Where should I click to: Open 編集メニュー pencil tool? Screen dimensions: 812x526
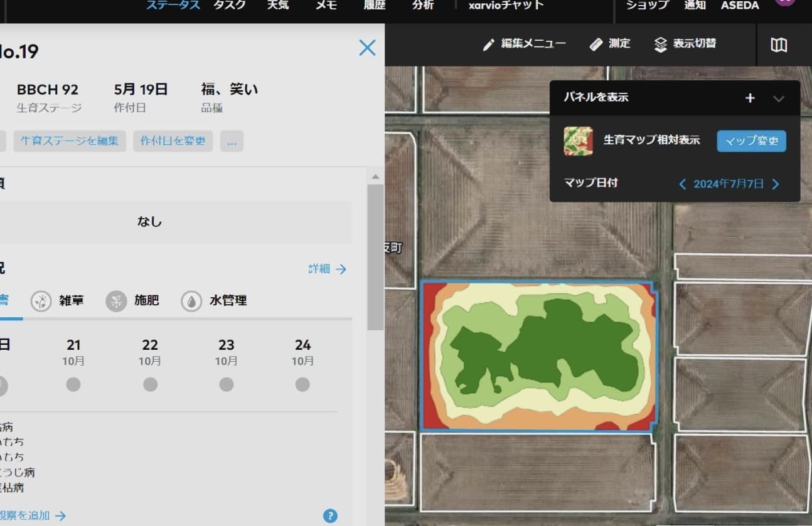tap(524, 44)
